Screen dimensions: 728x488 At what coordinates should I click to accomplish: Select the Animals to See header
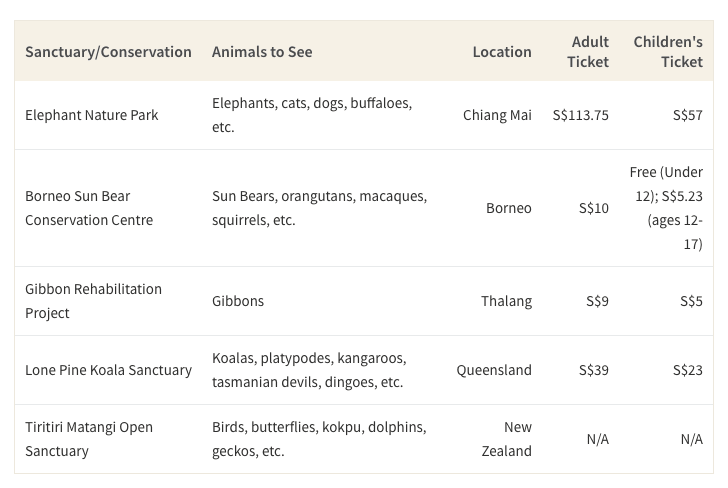[262, 52]
